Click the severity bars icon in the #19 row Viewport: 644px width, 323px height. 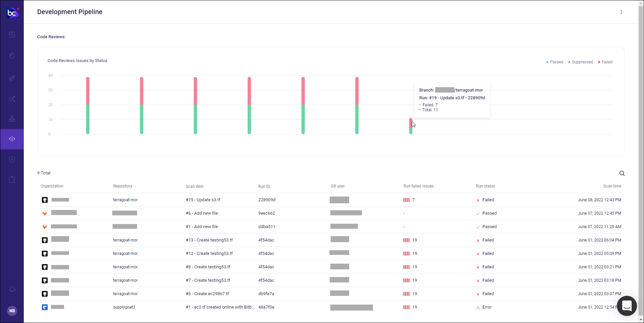tap(406, 200)
